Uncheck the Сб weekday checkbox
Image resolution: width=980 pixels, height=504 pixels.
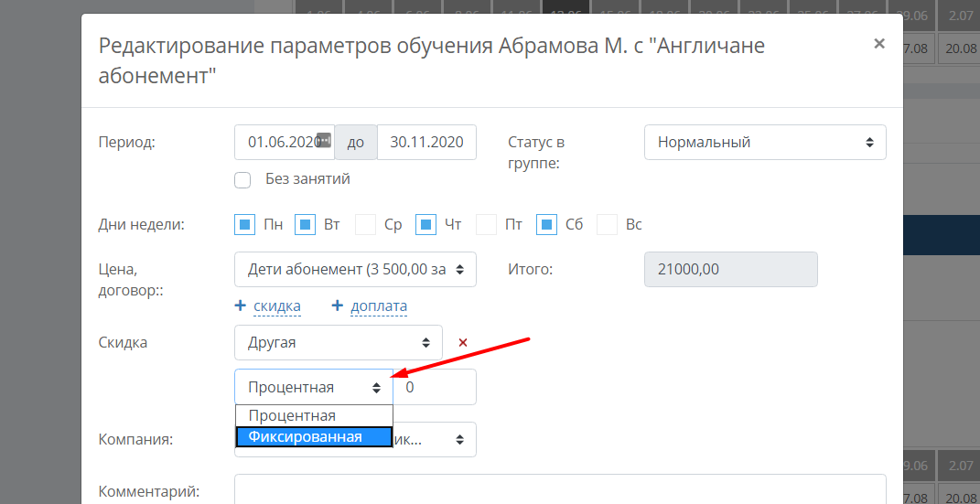click(547, 224)
